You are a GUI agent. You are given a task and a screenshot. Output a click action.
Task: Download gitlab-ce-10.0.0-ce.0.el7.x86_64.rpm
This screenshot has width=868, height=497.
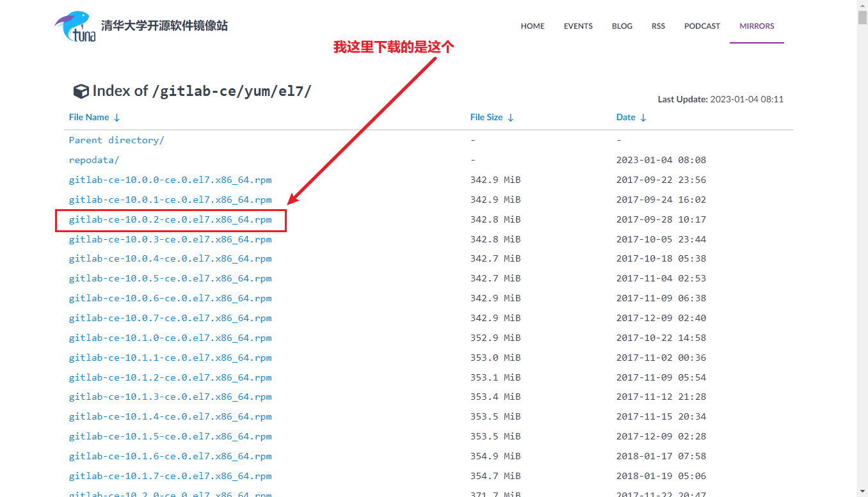[x=170, y=180]
